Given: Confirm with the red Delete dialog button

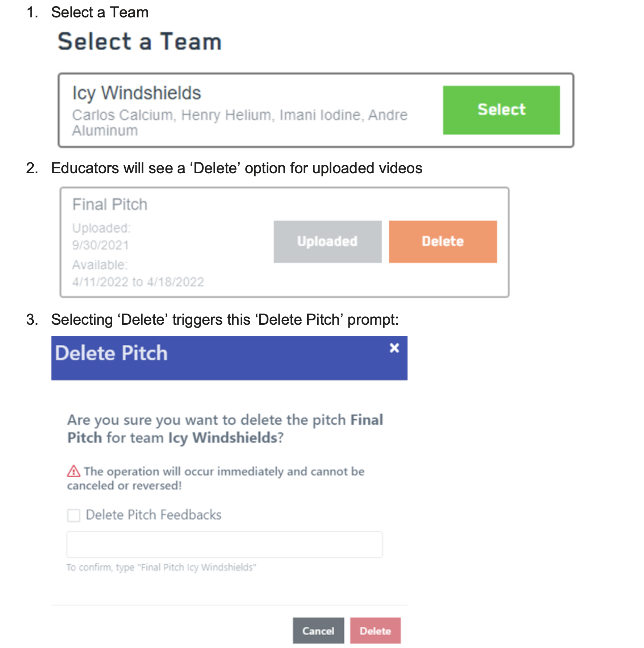Looking at the screenshot, I should pyautogui.click(x=375, y=631).
